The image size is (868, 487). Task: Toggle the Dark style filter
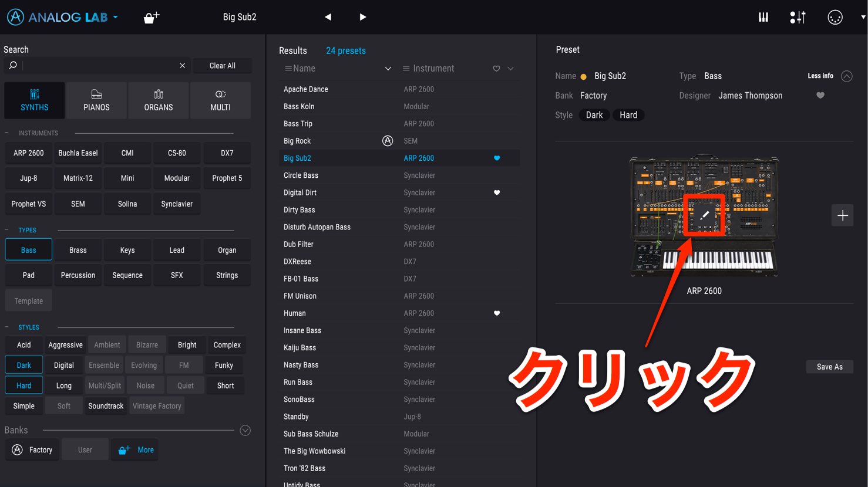pos(24,365)
